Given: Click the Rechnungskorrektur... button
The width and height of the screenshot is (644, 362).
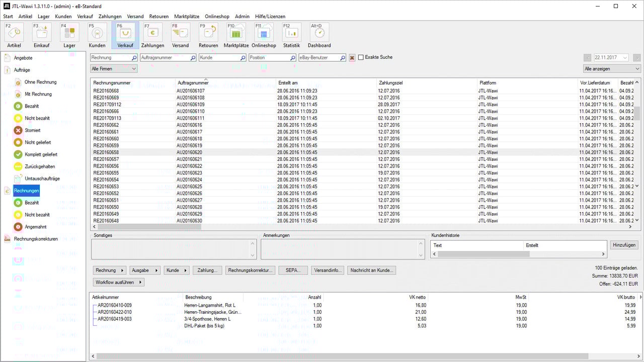Looking at the screenshot, I should pyautogui.click(x=250, y=270).
